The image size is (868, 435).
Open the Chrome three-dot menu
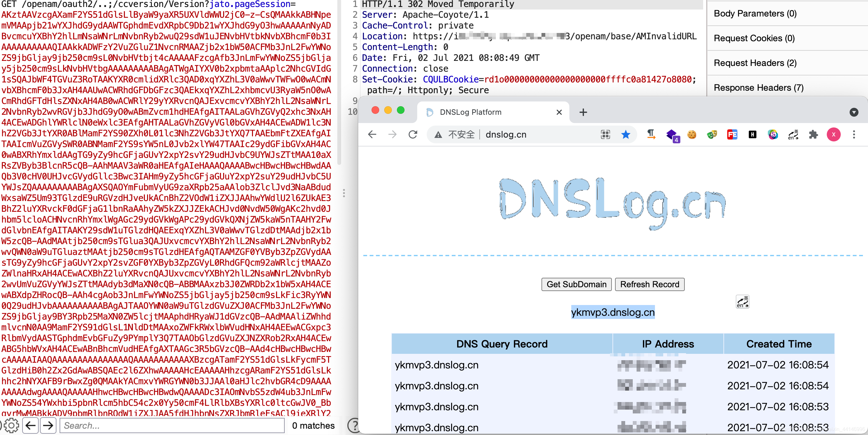click(x=853, y=135)
